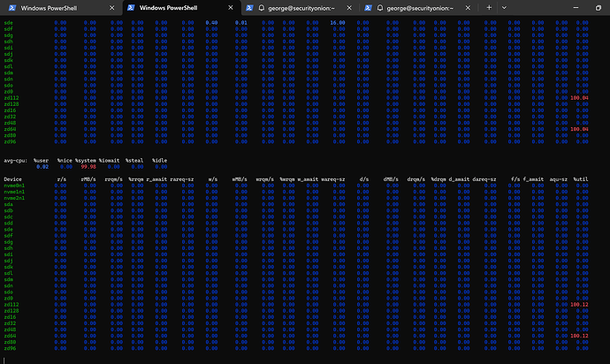The image size is (610, 364).
Task: Click the 'f_await' column header
Action: click(x=533, y=179)
